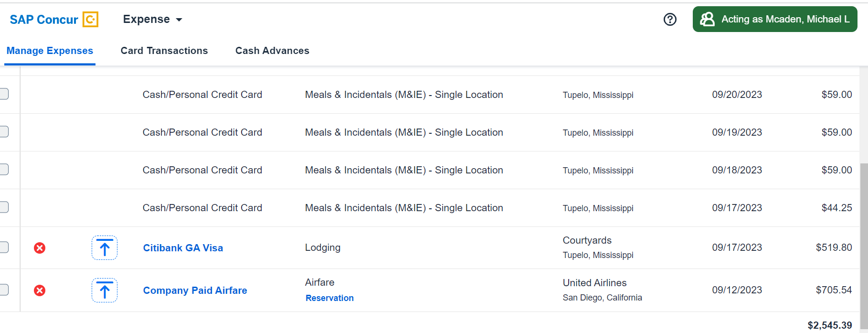Check the 09/19/2023 meals expense row
This screenshot has width=868, height=333.
tap(4, 132)
